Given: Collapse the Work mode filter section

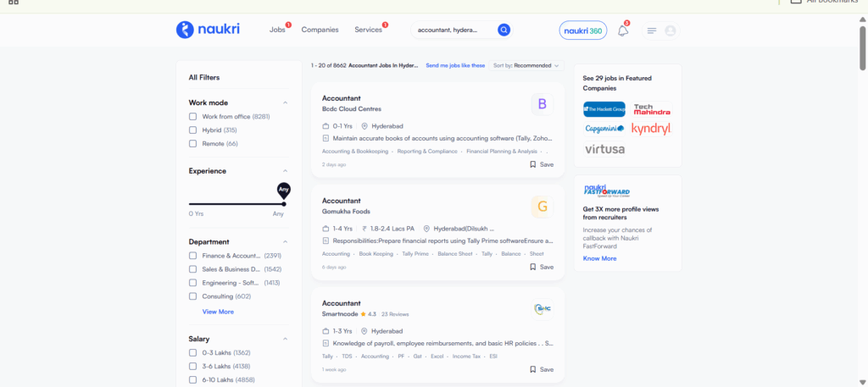Looking at the screenshot, I should tap(285, 102).
